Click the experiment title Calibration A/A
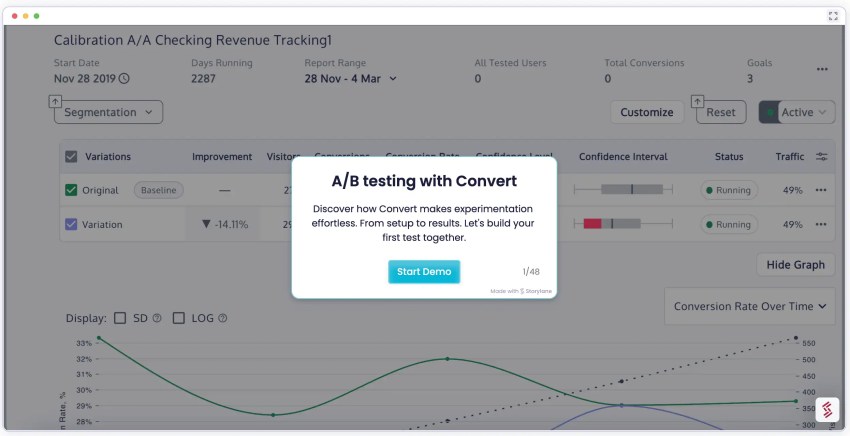 [192, 40]
